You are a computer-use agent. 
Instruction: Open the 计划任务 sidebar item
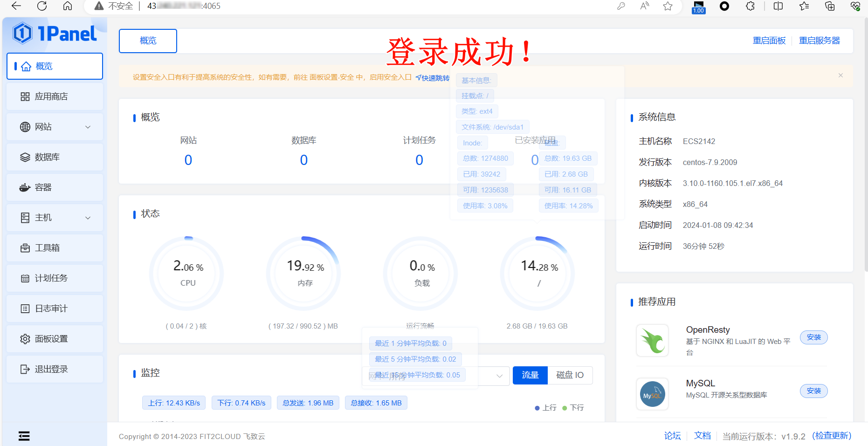coord(55,278)
